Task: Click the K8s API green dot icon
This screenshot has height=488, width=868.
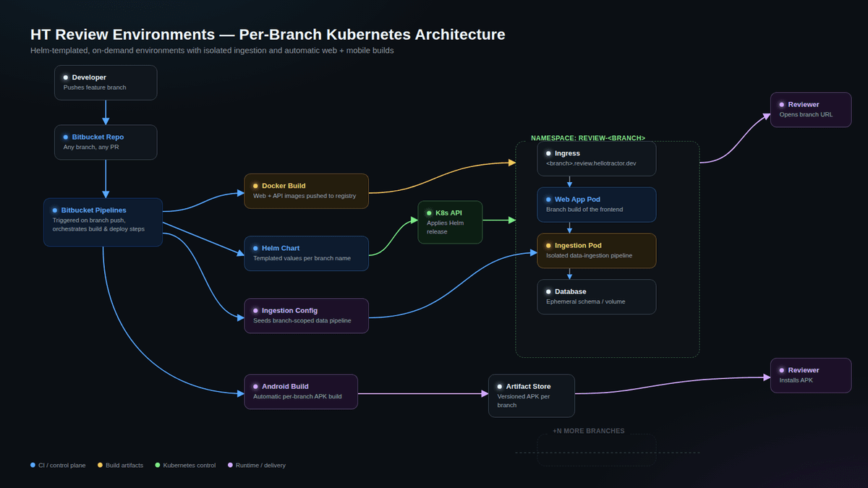Action: (429, 213)
